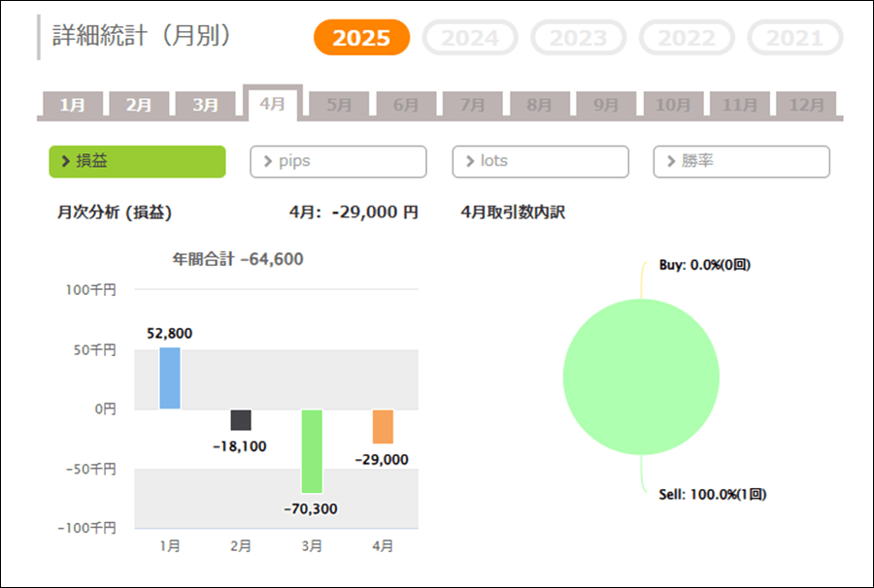This screenshot has height=588, width=874.
Task: Click the 0円 axis label
Action: click(105, 409)
